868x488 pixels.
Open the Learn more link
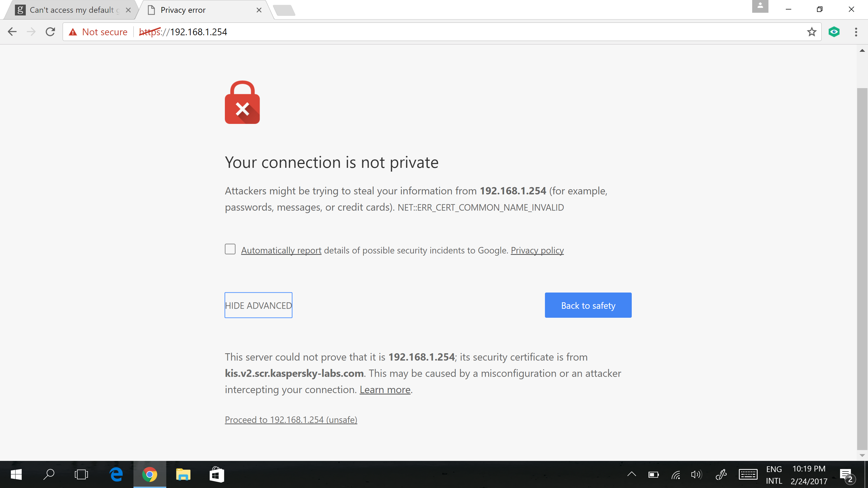385,390
